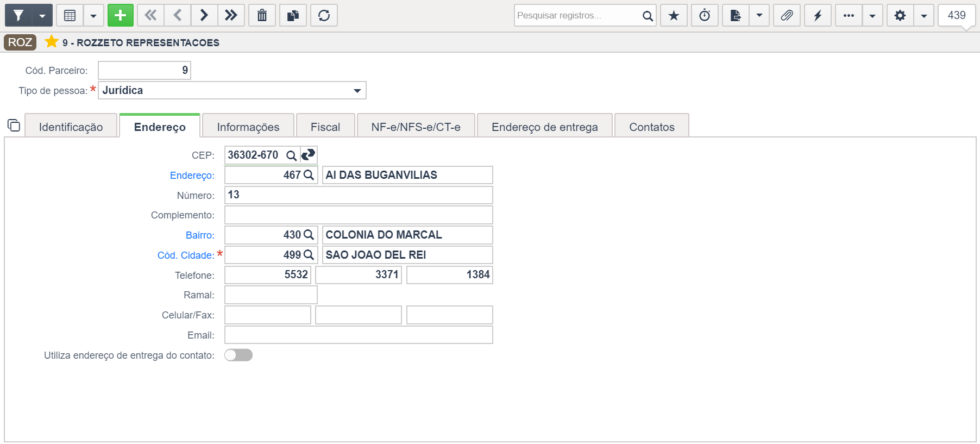
Task: Click the empty Ramal field
Action: (x=271, y=295)
